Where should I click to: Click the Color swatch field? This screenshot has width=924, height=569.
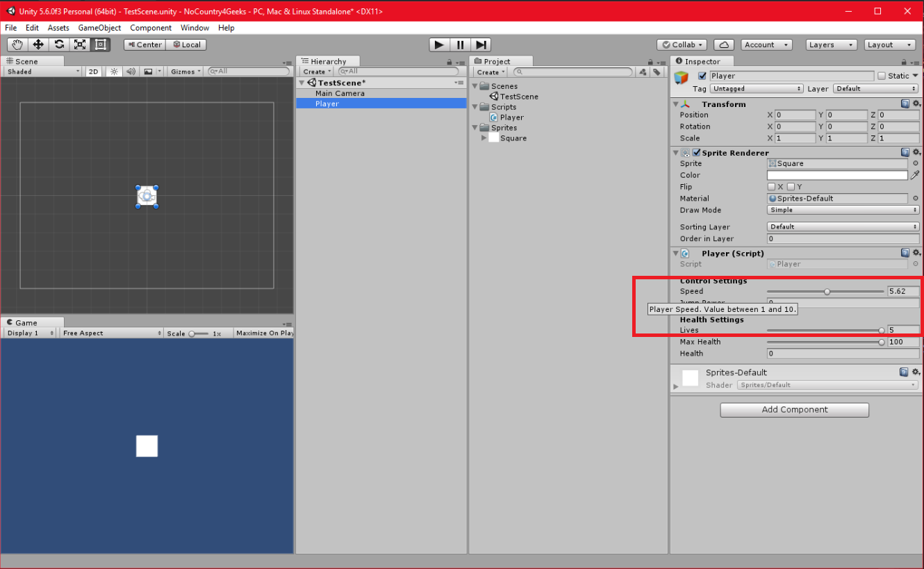(x=837, y=175)
